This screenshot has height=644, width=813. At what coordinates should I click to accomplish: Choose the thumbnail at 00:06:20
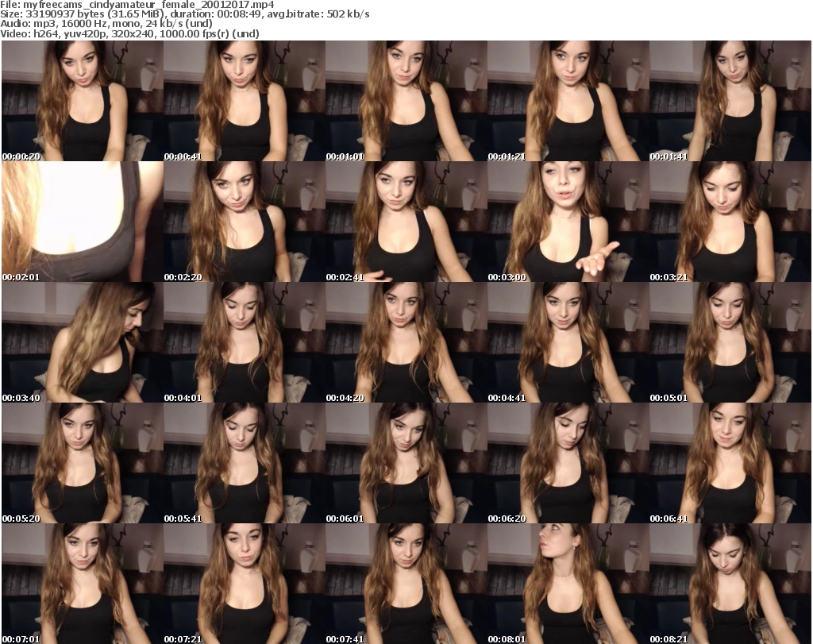[x=568, y=463]
